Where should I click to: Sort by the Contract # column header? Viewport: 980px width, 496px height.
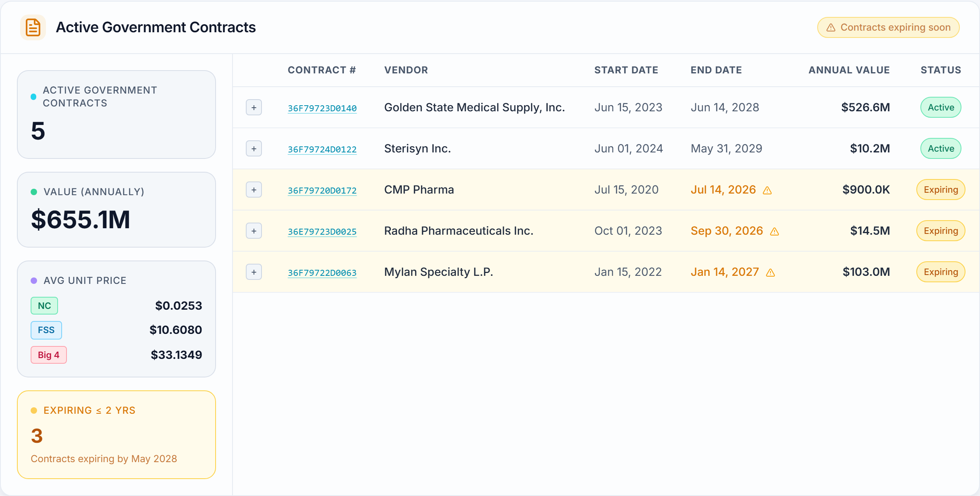click(x=322, y=70)
